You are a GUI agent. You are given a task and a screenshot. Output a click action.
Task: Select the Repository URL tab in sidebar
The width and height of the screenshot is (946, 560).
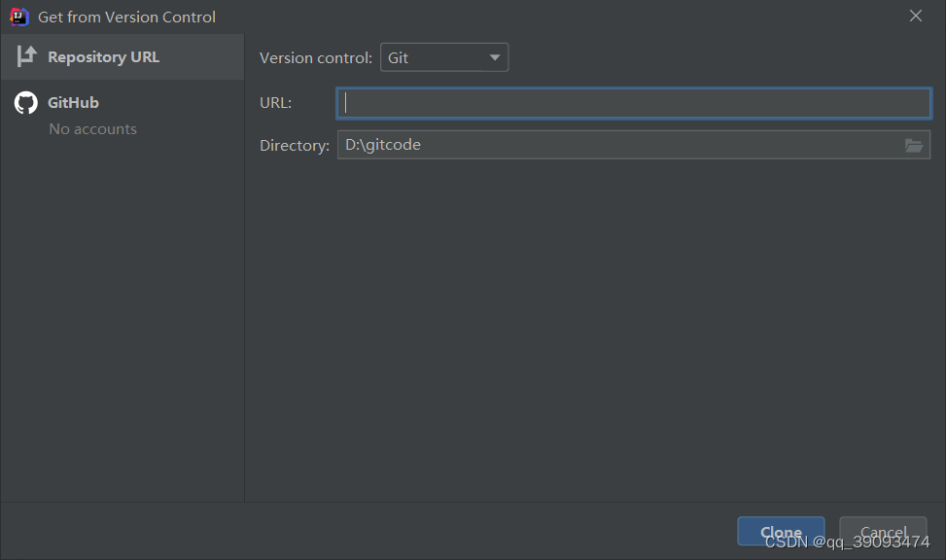tap(123, 56)
